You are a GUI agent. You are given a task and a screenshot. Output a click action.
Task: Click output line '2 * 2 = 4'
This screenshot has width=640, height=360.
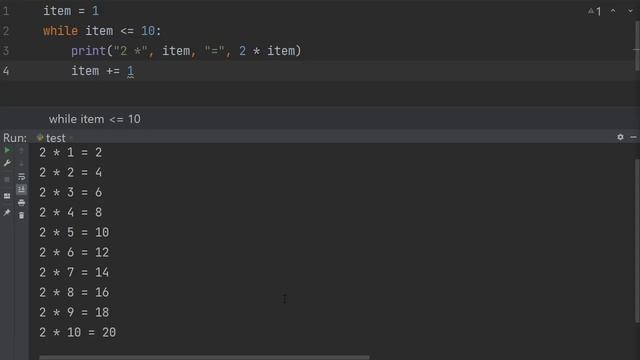71,173
